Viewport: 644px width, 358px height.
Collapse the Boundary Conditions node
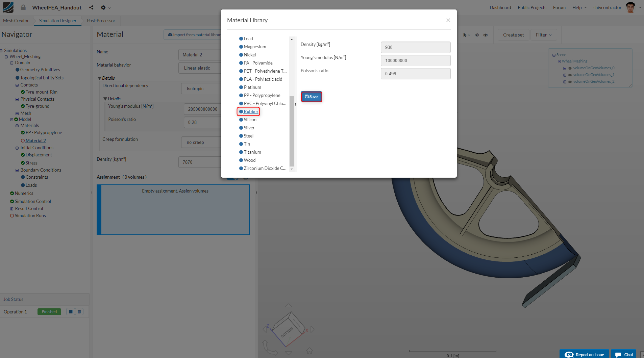click(17, 170)
